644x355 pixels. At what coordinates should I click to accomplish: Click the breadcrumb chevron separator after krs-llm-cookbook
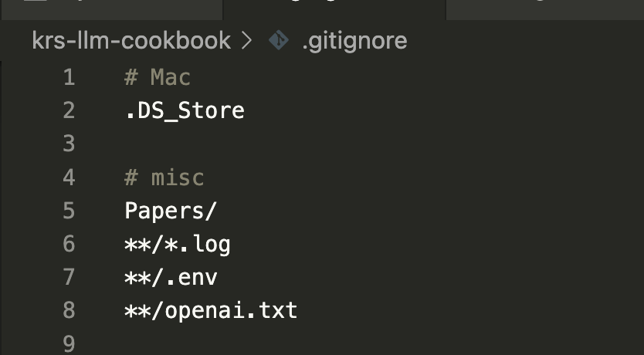(247, 40)
